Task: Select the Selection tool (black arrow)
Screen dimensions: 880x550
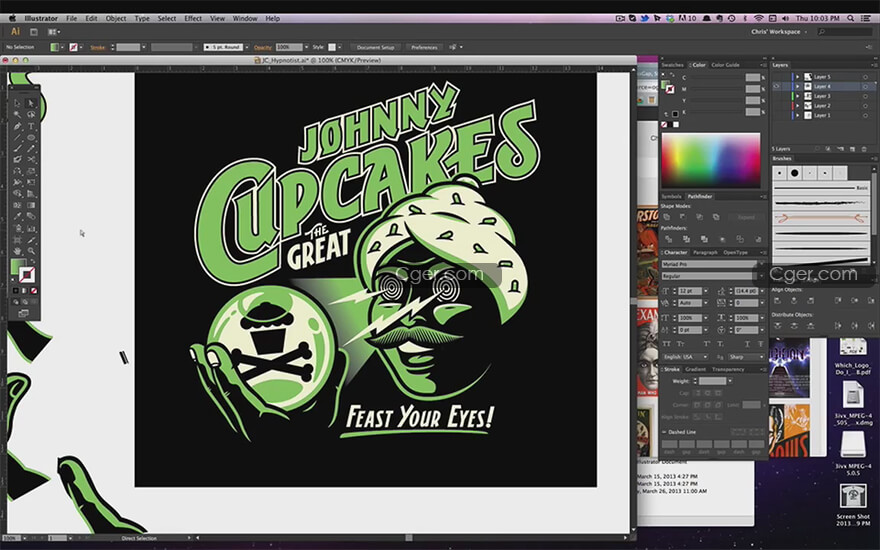Action: point(17,103)
